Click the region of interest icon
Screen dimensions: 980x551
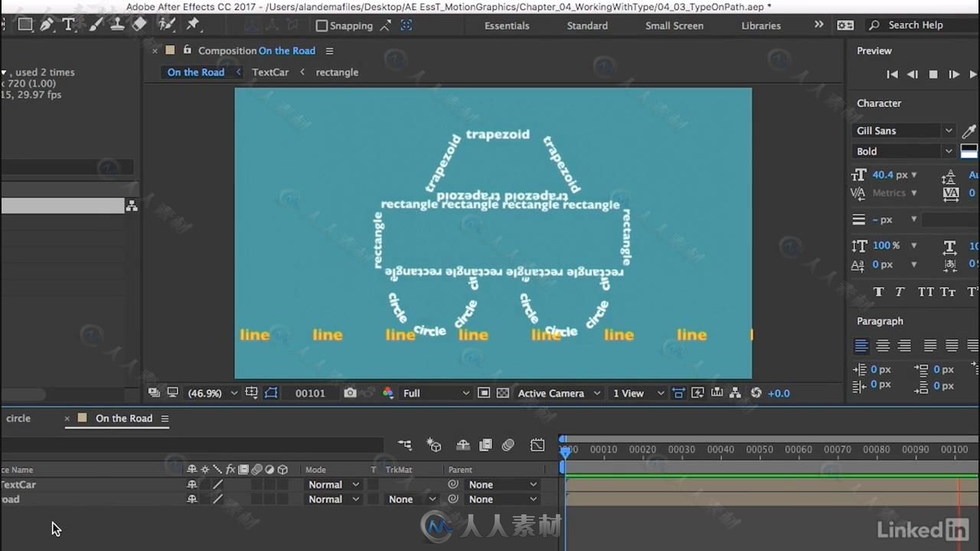[x=484, y=393]
